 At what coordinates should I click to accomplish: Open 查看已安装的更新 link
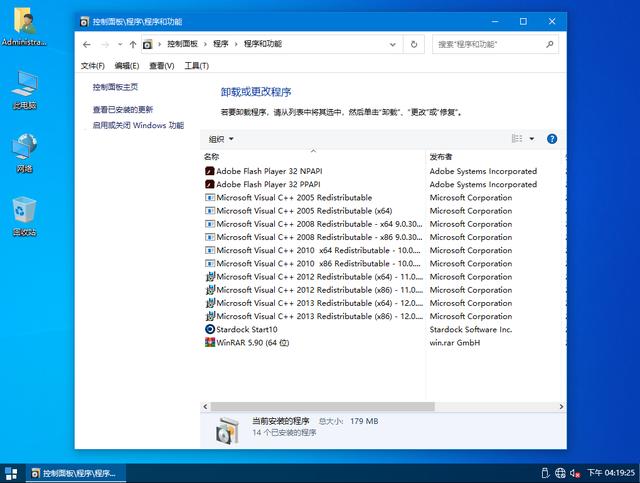point(123,109)
